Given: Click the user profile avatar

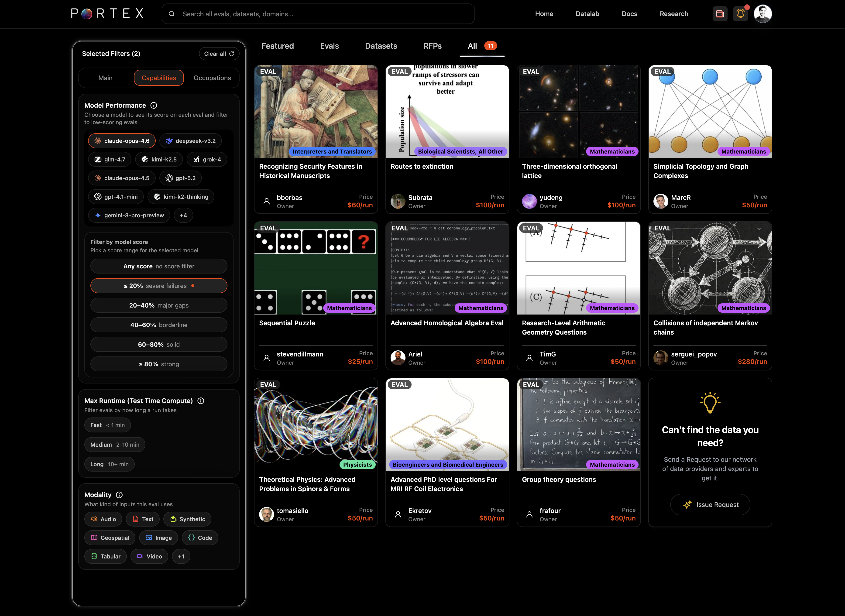Looking at the screenshot, I should [x=763, y=14].
